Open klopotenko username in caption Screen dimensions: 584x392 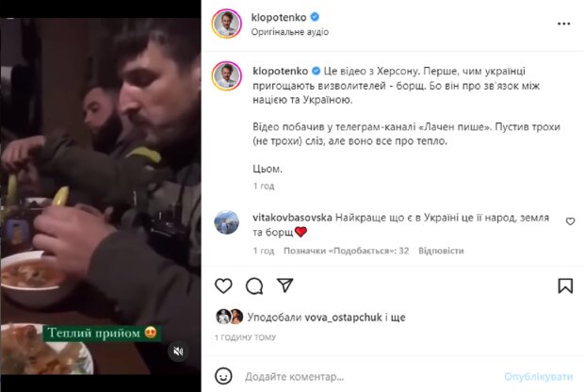(x=281, y=72)
